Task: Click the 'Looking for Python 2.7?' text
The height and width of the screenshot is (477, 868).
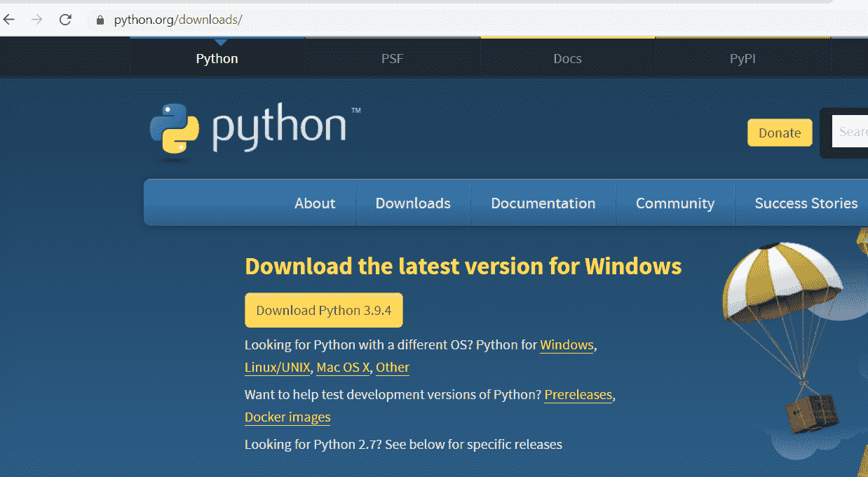Action: click(x=313, y=444)
